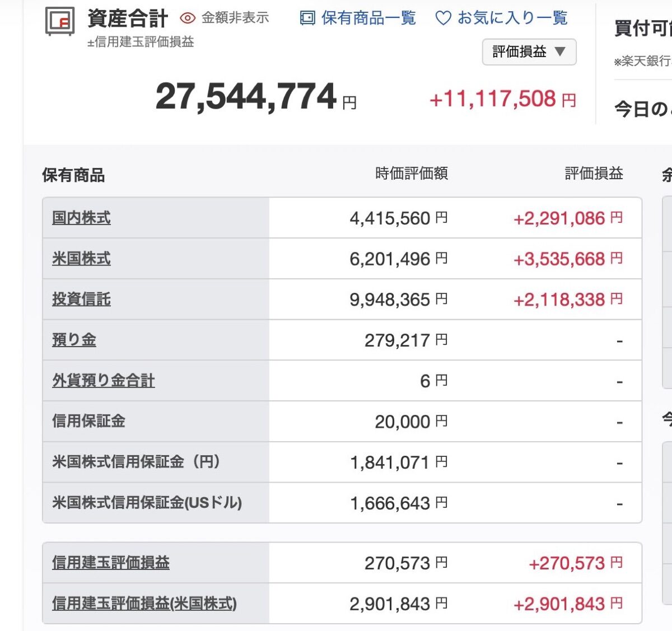Click the ±信用建玉評価損益 subtitle
Image resolution: width=672 pixels, height=631 pixels.
pyautogui.click(x=141, y=42)
